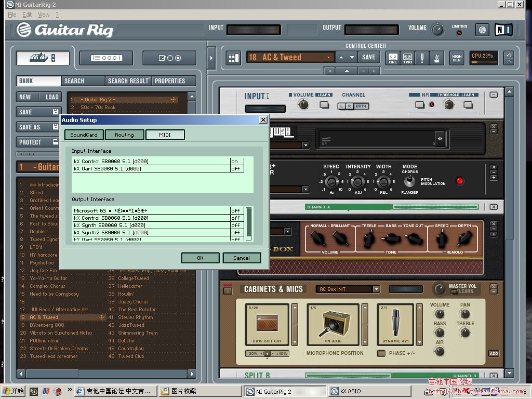Toggle the NR noise reduction button
This screenshot has height=399, width=532.
point(420,104)
